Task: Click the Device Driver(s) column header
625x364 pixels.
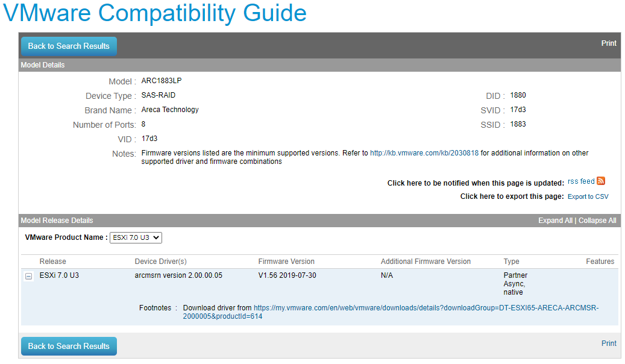Action: [161, 262]
